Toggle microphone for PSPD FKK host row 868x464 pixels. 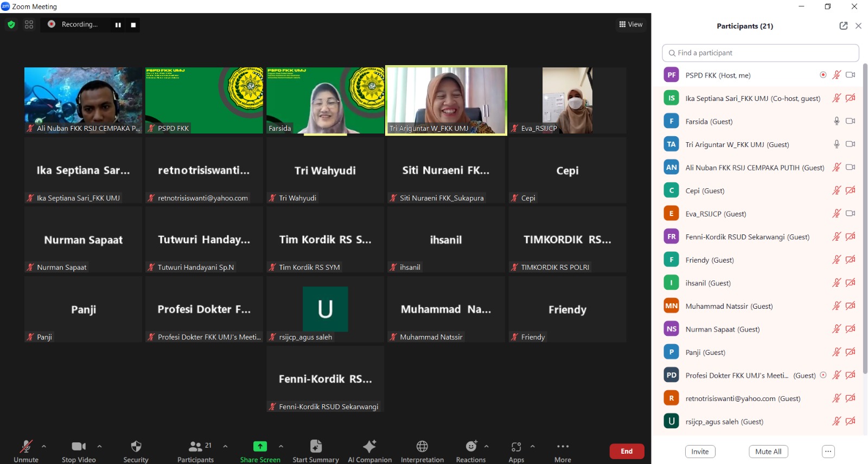(x=837, y=75)
